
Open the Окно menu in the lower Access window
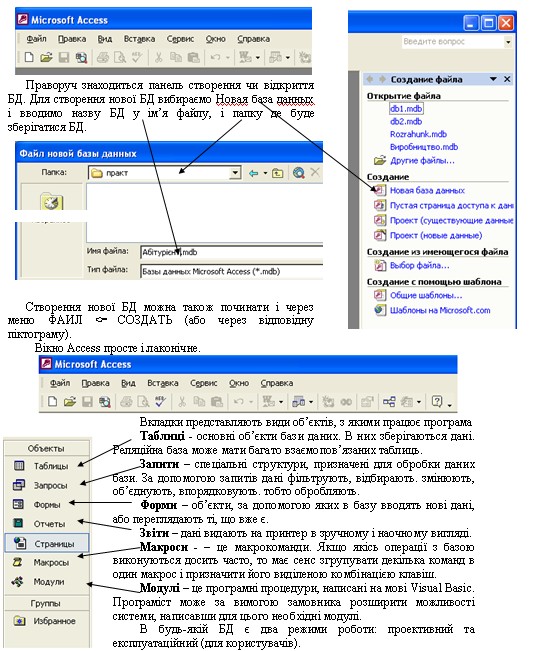[x=239, y=383]
